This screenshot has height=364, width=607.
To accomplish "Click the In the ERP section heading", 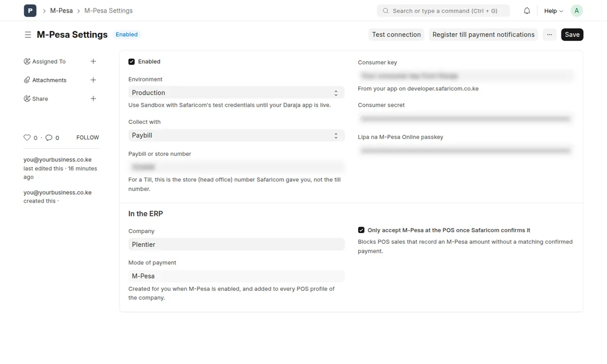I will coord(146,214).
